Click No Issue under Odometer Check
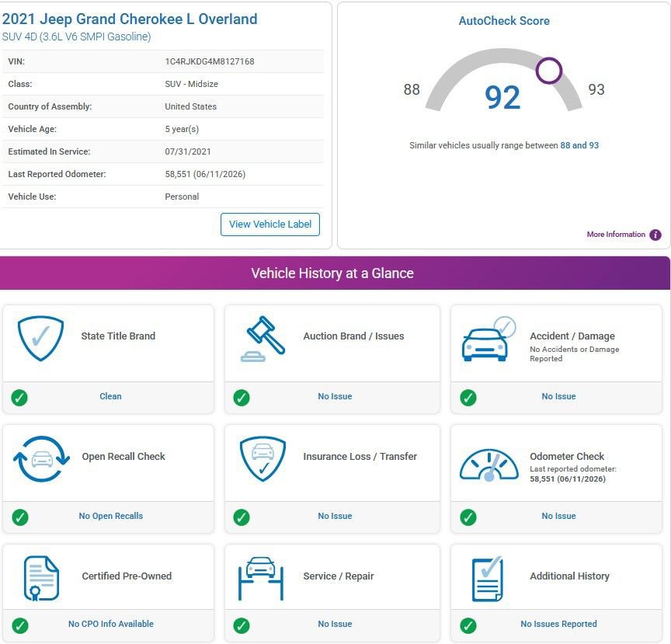671x644 pixels. [x=558, y=516]
